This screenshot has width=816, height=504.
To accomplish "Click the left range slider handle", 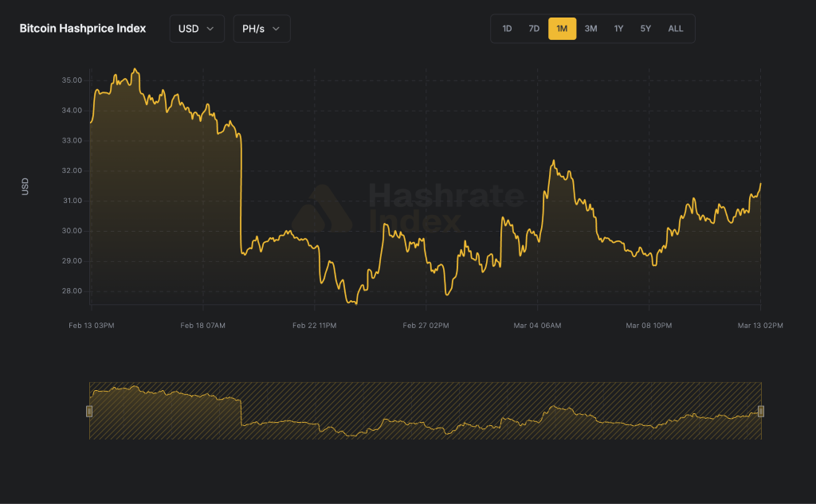I will [89, 411].
